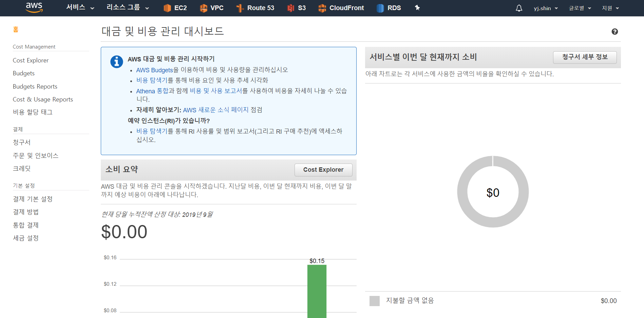Open the RDS shortcut icon
This screenshot has width=644, height=318.
pyautogui.click(x=380, y=8)
